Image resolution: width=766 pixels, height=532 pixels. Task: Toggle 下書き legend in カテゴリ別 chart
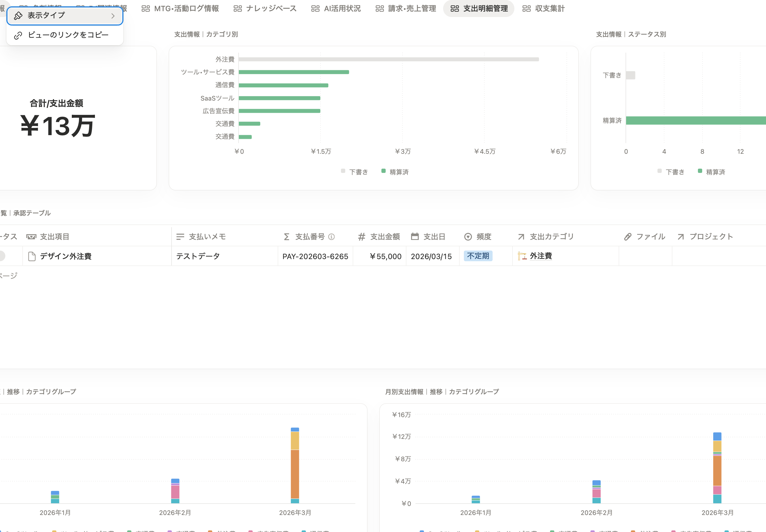[355, 172]
